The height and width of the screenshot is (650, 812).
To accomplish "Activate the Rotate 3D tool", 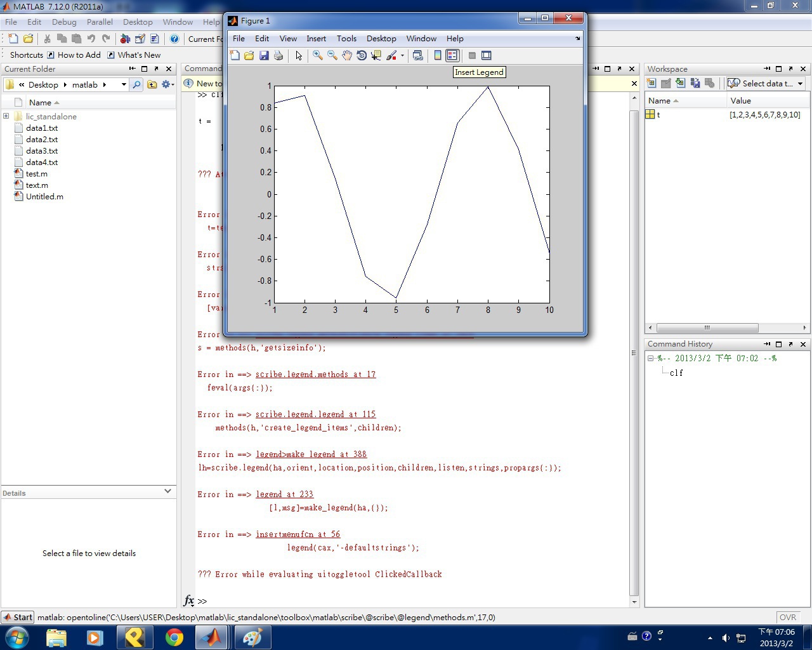I will coord(362,56).
